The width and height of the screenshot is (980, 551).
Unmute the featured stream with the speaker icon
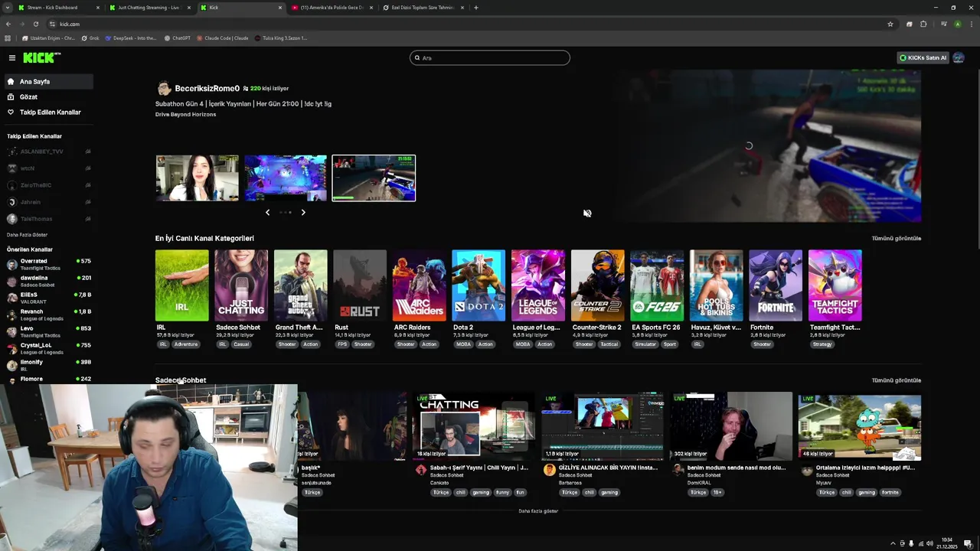tap(587, 214)
